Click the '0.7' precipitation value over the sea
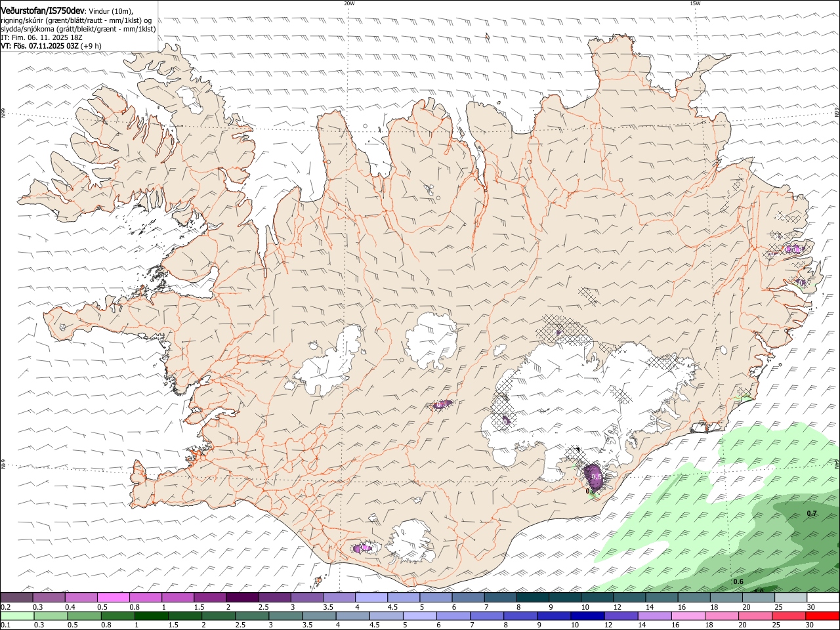 (811, 513)
